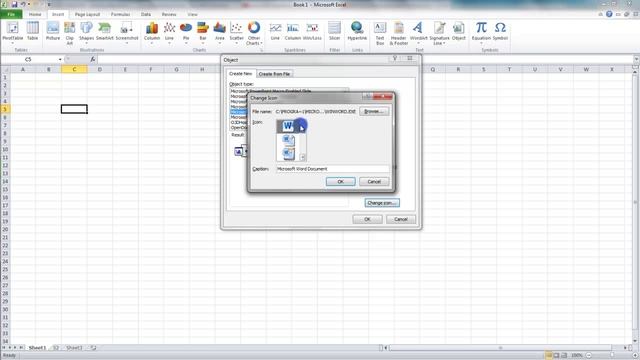640x360 pixels.
Task: Expand the Name Box dropdown
Action: click(x=60, y=60)
